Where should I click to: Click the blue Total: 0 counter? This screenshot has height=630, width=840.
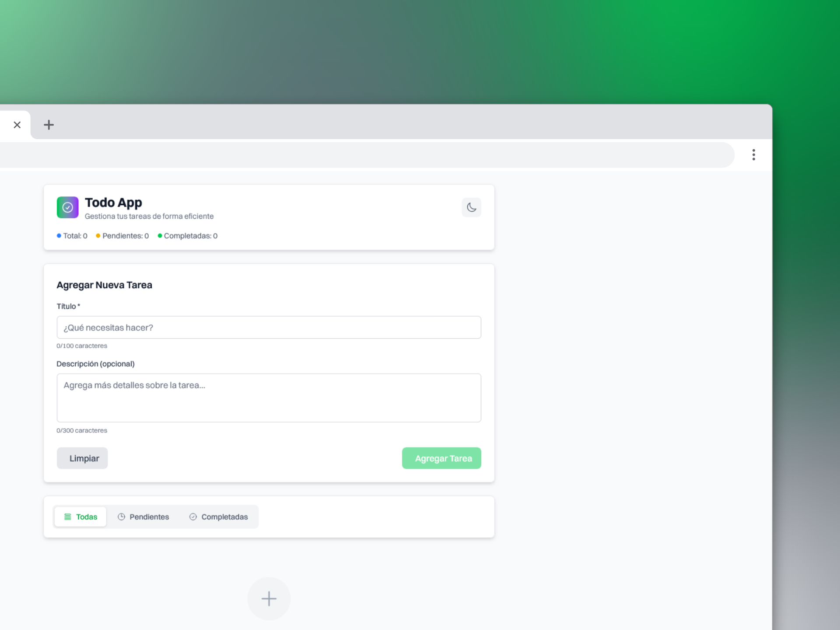[72, 236]
